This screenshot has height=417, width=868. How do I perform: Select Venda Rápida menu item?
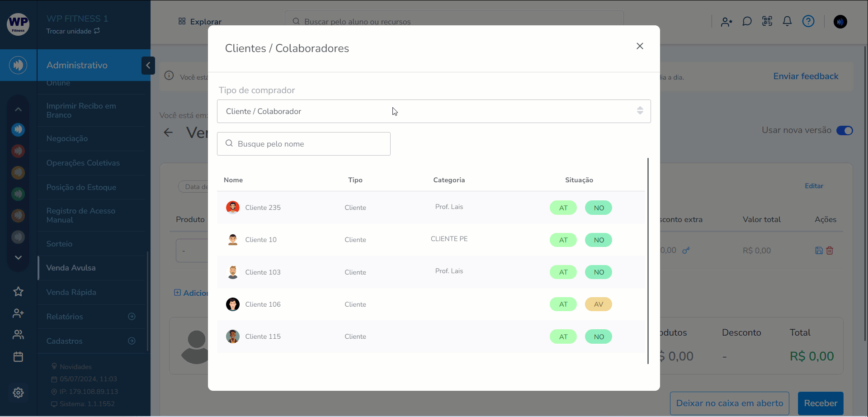pos(71,292)
